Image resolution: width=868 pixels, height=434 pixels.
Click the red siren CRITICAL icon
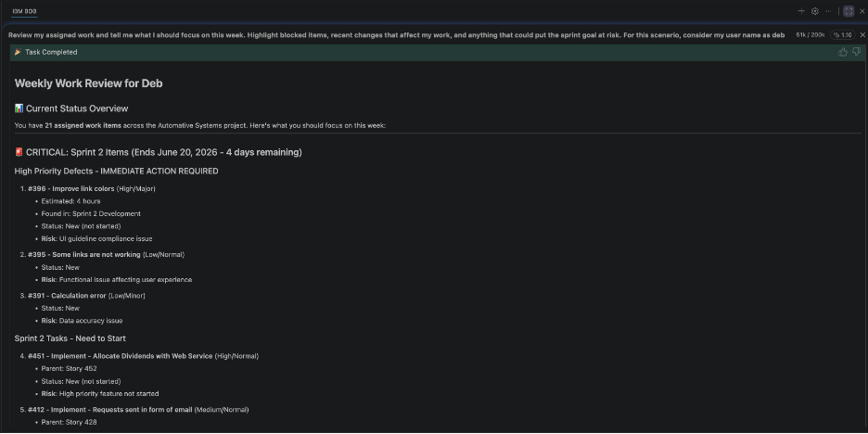click(x=19, y=152)
